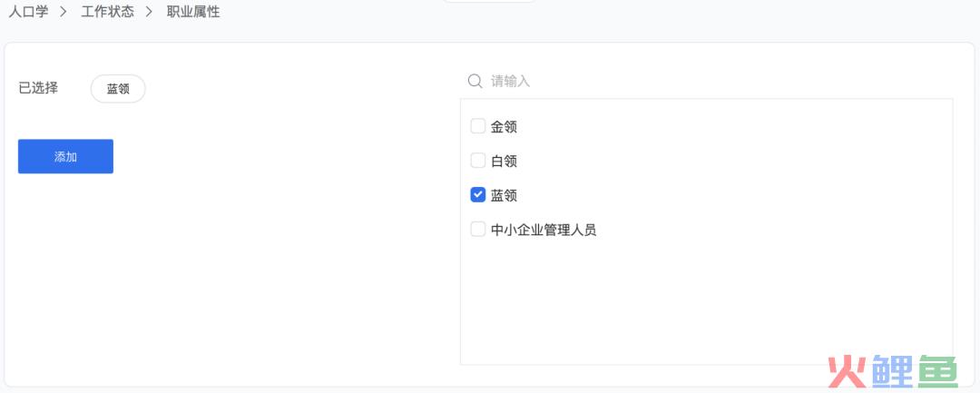Click the 金领 option label text
The height and width of the screenshot is (393, 980).
point(504,127)
